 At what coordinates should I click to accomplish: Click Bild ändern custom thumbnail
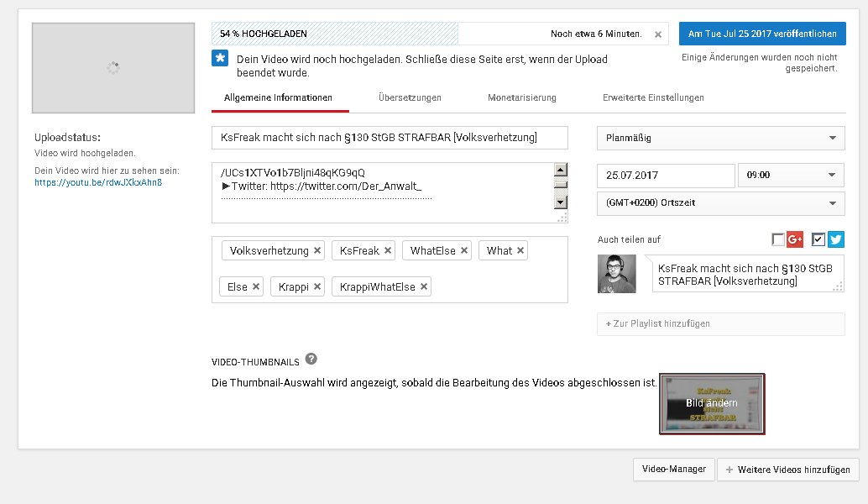tap(712, 404)
